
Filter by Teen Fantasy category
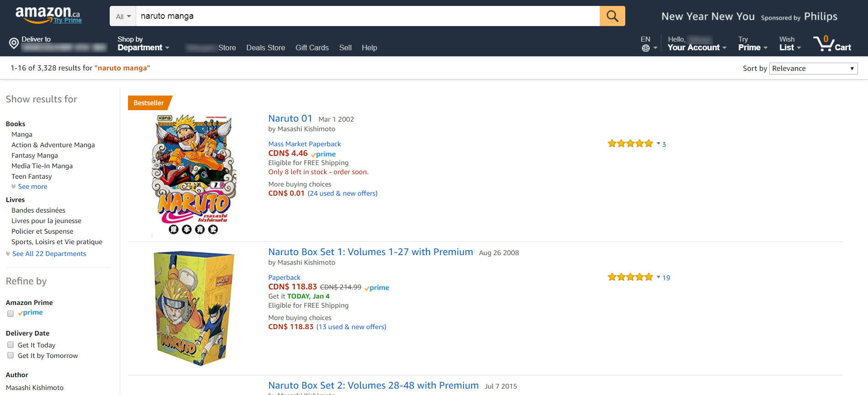pos(32,176)
